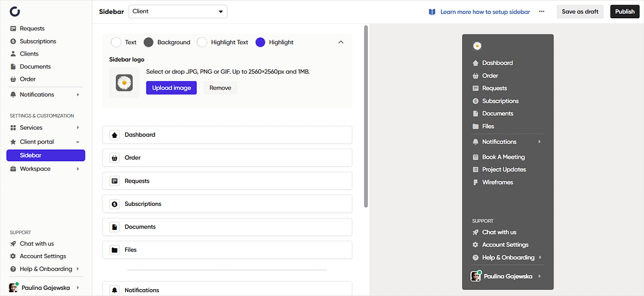644x296 pixels.
Task: Click the dollar icon in Subscriptions editor row
Action: pyautogui.click(x=114, y=204)
